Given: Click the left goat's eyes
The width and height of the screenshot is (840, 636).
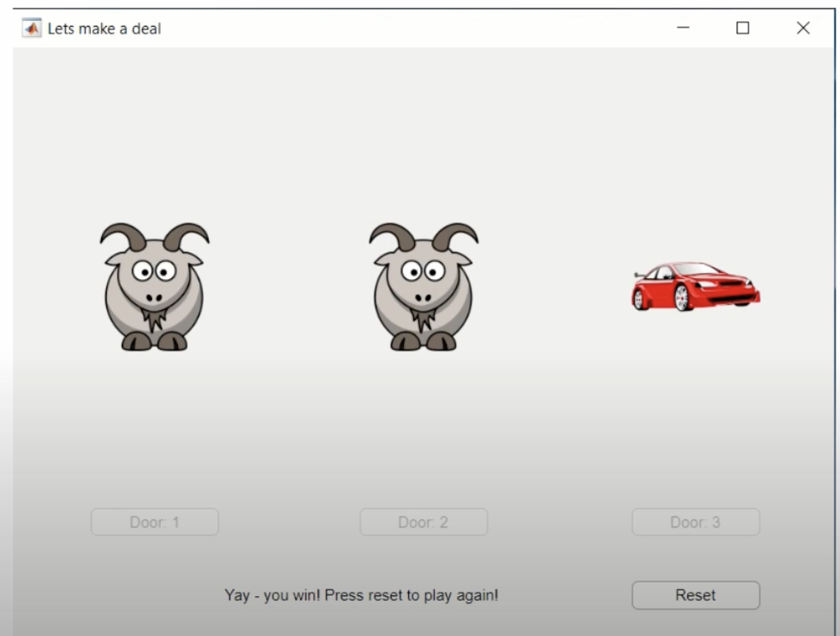Looking at the screenshot, I should coord(154,271).
